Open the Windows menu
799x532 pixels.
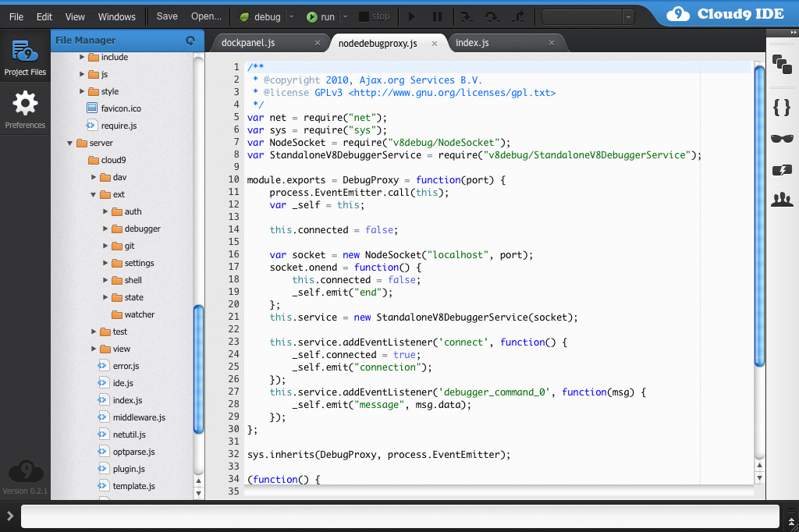pyautogui.click(x=116, y=16)
